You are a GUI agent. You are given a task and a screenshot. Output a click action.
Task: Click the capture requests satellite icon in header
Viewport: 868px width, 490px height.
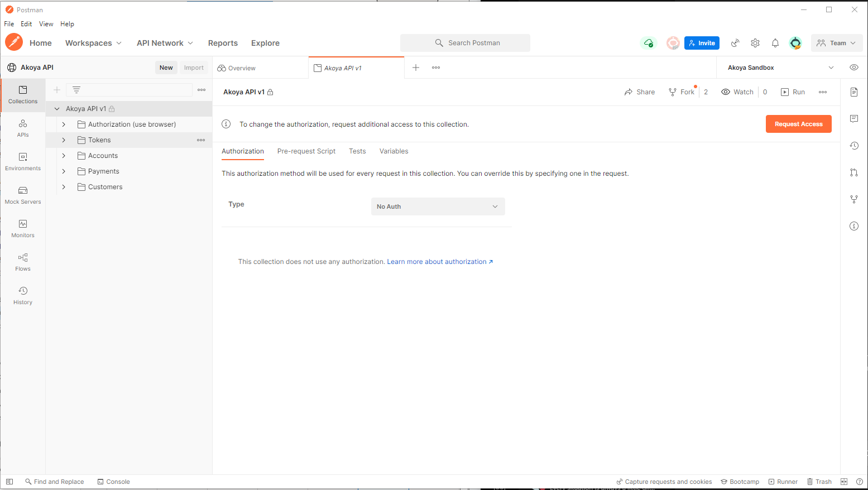[735, 43]
